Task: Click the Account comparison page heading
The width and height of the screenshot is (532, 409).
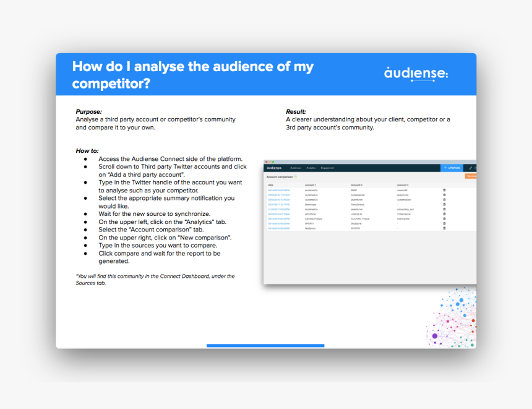Action: (280, 177)
